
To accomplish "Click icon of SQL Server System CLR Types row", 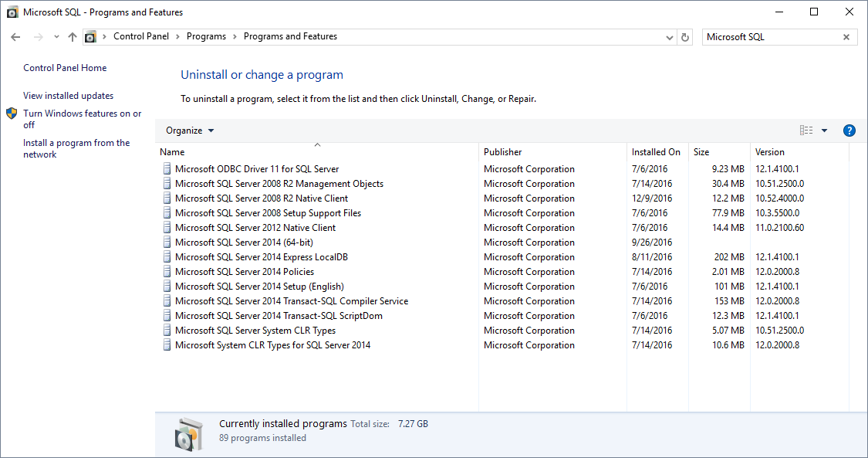I will point(167,331).
